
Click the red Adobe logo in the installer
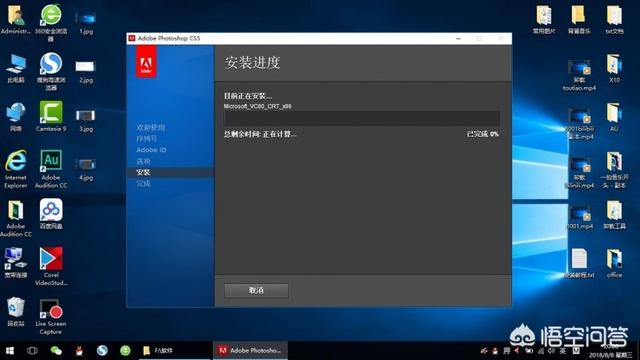coord(146,62)
